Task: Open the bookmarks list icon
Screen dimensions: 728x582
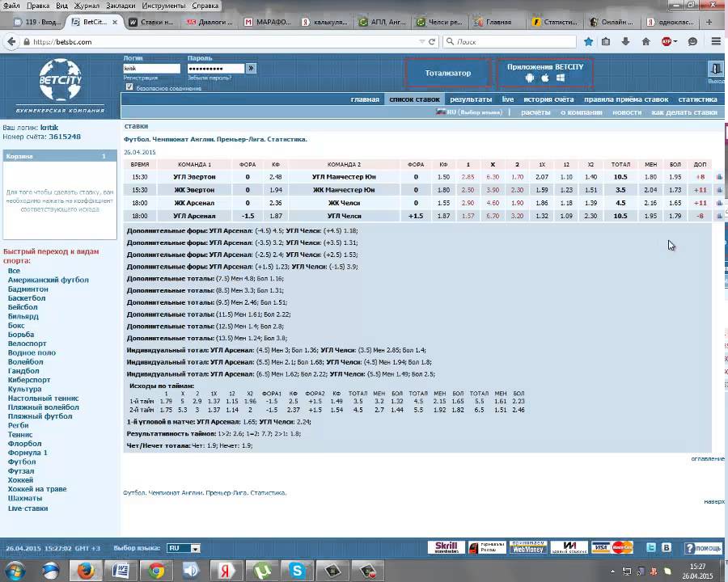Action: click(x=606, y=42)
